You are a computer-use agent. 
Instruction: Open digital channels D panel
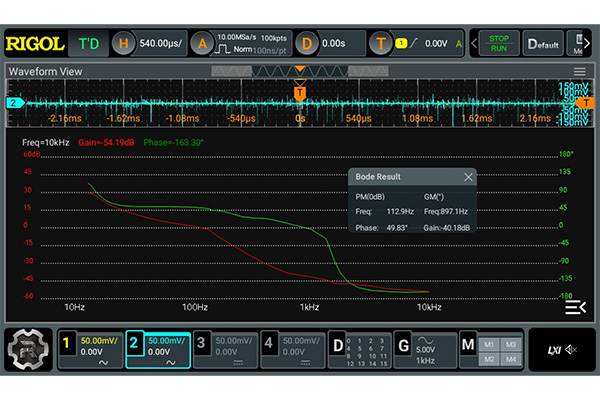tap(338, 346)
